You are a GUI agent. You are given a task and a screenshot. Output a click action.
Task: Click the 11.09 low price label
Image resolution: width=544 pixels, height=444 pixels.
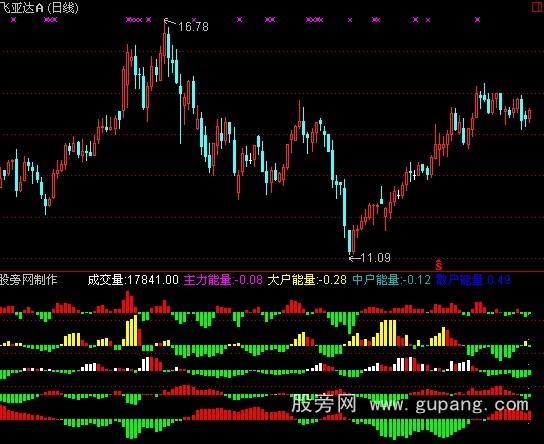[376, 258]
